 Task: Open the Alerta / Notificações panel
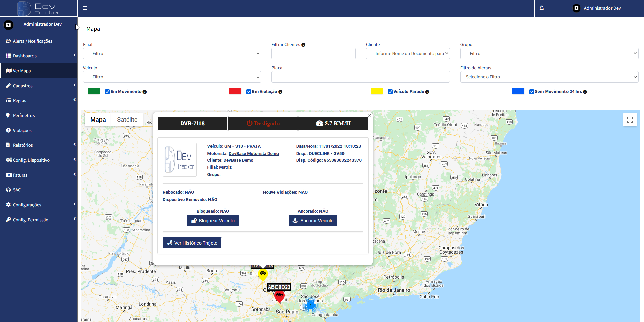pos(32,41)
